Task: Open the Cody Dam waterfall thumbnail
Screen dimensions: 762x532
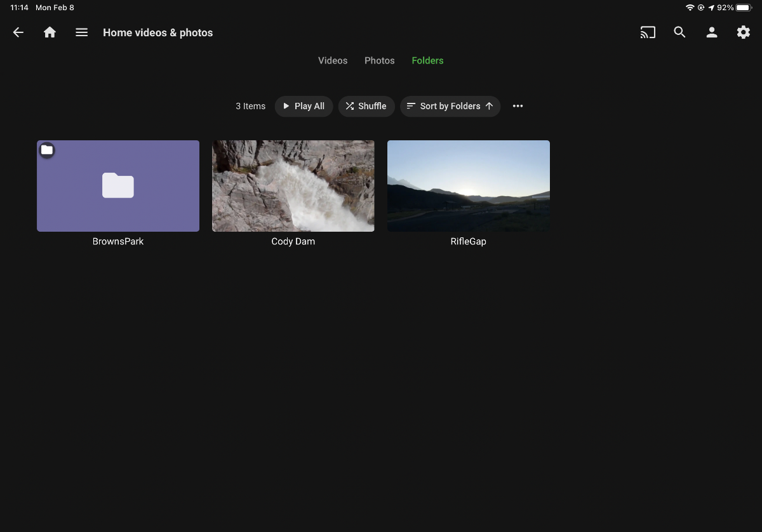Action: (293, 186)
